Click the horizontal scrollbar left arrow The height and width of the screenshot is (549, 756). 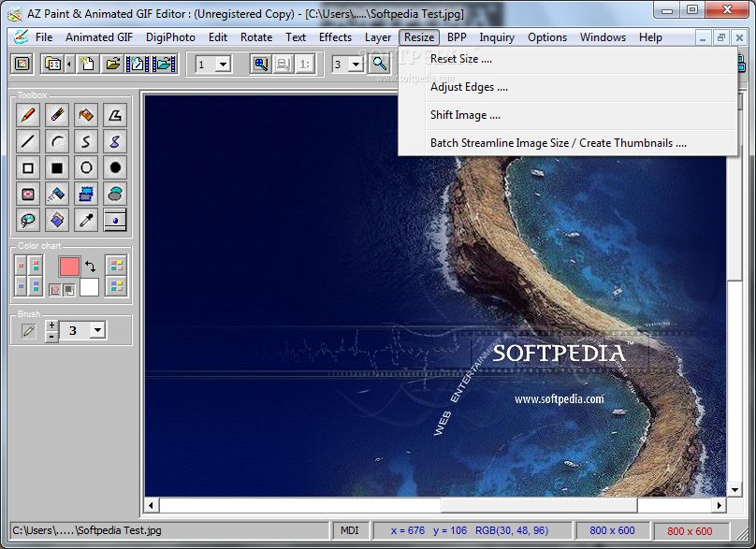[151, 505]
